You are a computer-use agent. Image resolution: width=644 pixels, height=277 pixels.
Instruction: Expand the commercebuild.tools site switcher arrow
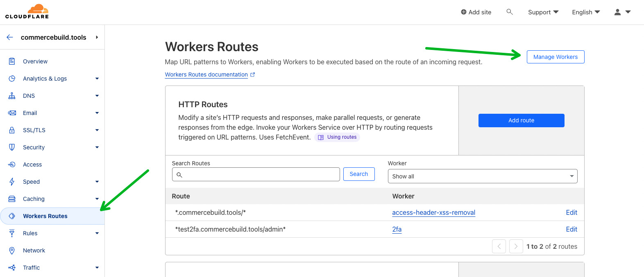click(x=97, y=37)
